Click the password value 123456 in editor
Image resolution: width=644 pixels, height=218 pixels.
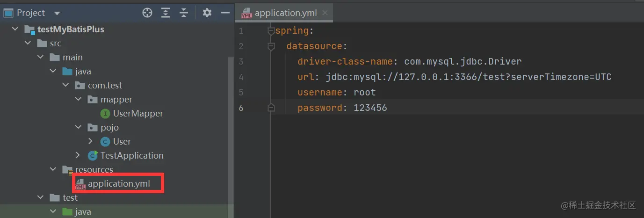370,108
